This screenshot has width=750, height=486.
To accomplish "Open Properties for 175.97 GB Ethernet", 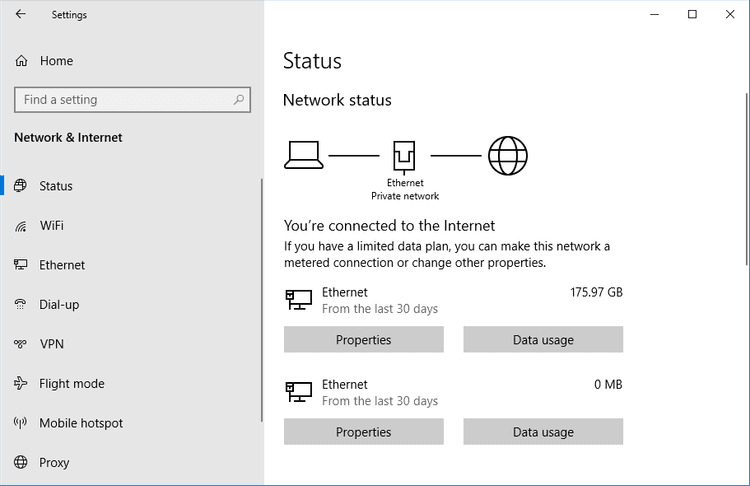I will click(363, 340).
